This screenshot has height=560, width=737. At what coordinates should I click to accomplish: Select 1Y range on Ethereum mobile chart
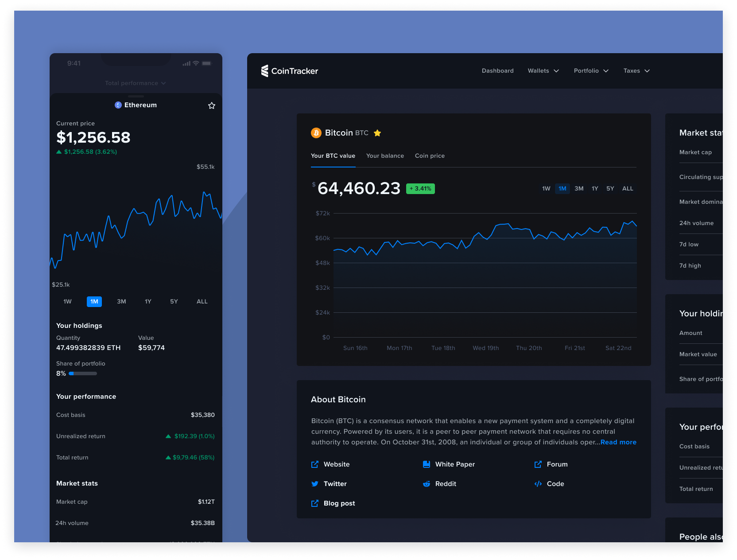[x=148, y=302]
